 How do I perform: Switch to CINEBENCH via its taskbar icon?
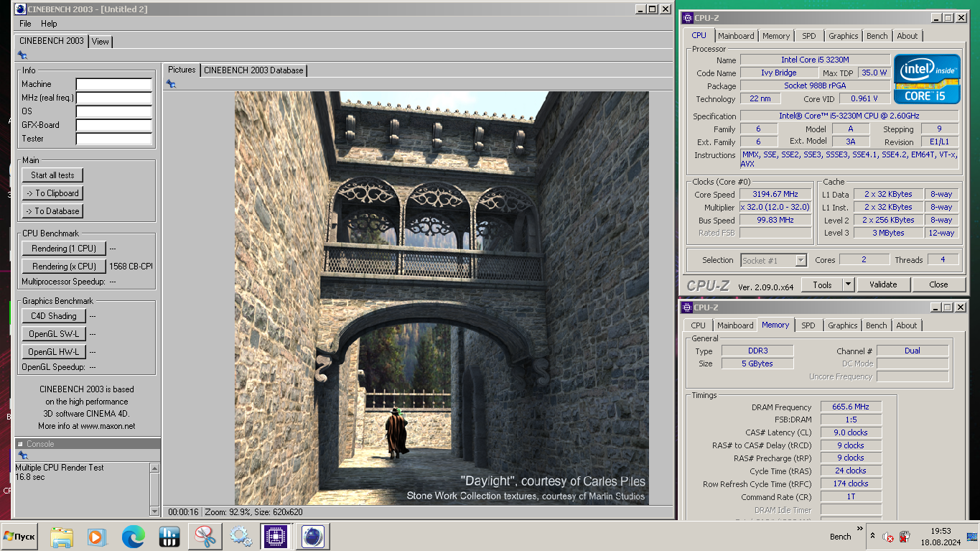coord(312,537)
